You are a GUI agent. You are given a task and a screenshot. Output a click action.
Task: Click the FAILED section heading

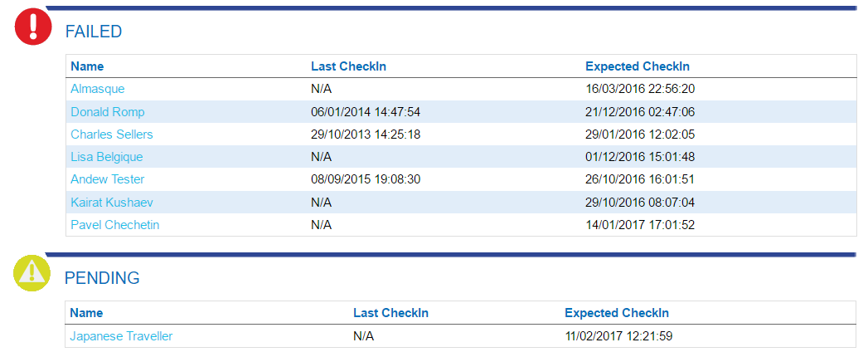click(x=94, y=32)
